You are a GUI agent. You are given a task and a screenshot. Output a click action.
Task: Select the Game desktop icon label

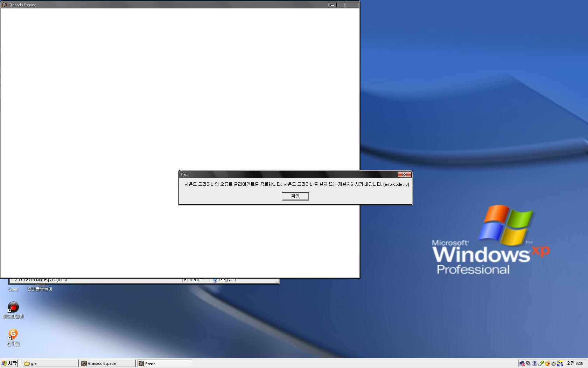13,289
